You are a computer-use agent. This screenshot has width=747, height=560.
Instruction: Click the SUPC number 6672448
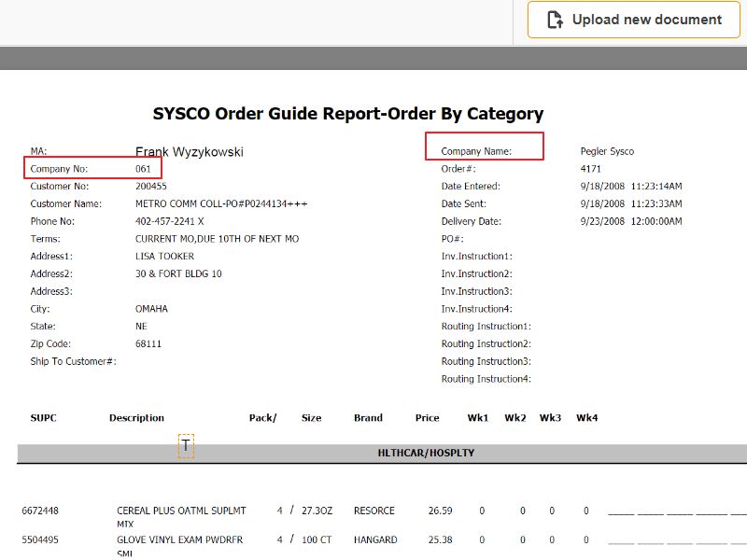click(40, 511)
